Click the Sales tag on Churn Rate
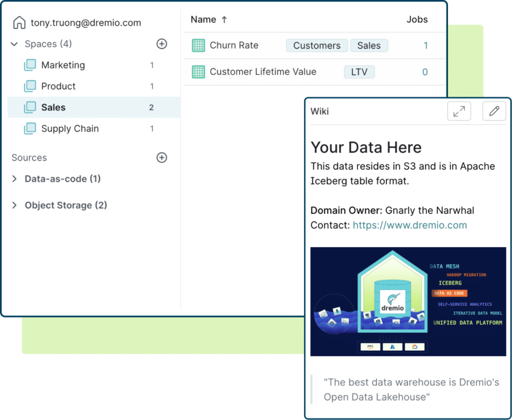The image size is (512, 420). [x=369, y=45]
